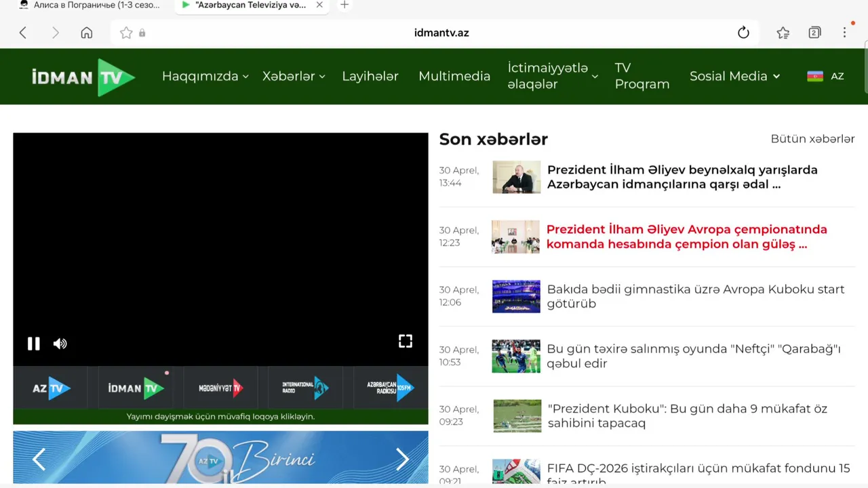Switch stream to İdman TV channel
This screenshot has height=488, width=868.
click(136, 388)
